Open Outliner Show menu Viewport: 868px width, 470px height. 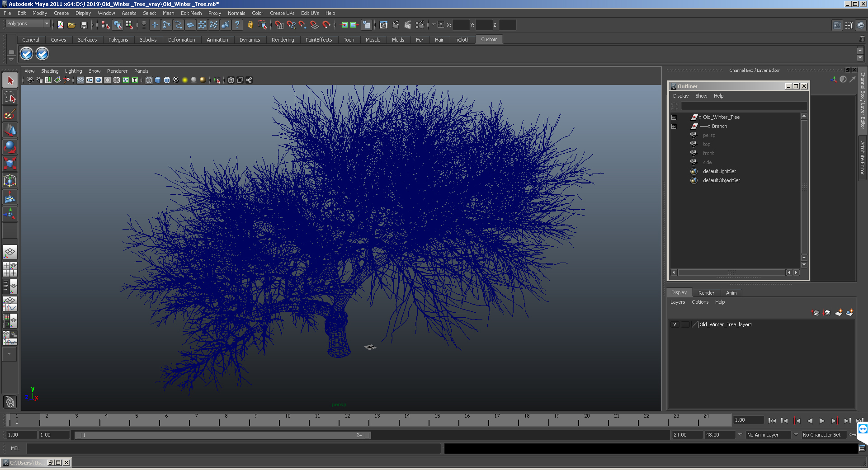click(x=701, y=96)
